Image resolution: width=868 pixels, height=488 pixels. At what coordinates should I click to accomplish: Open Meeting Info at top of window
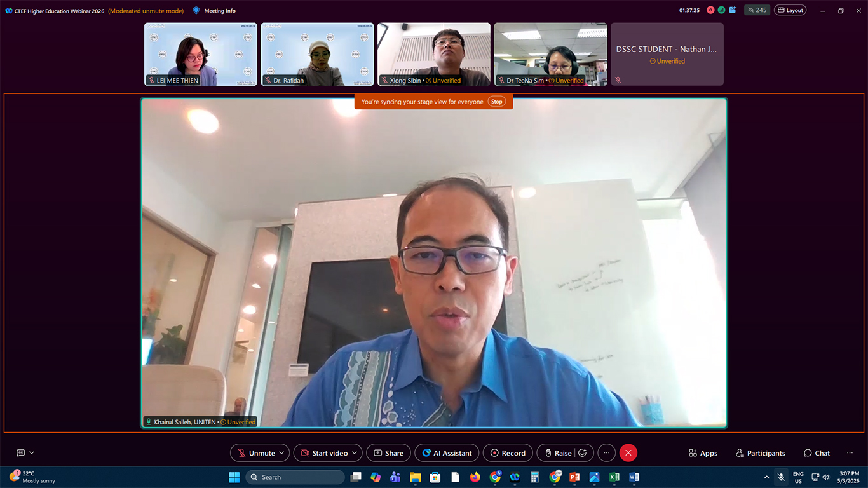[214, 10]
